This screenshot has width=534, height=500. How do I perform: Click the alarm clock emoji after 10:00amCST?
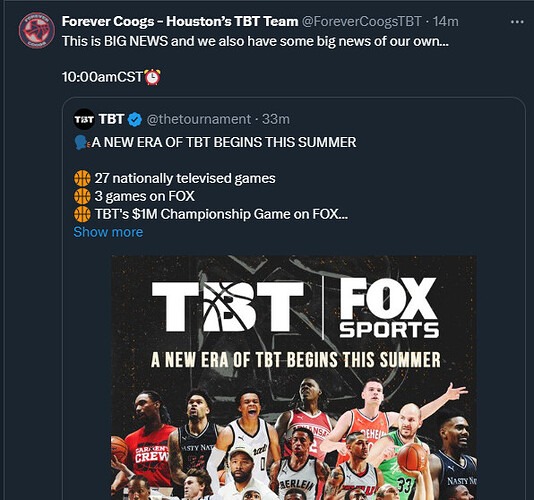[x=153, y=77]
